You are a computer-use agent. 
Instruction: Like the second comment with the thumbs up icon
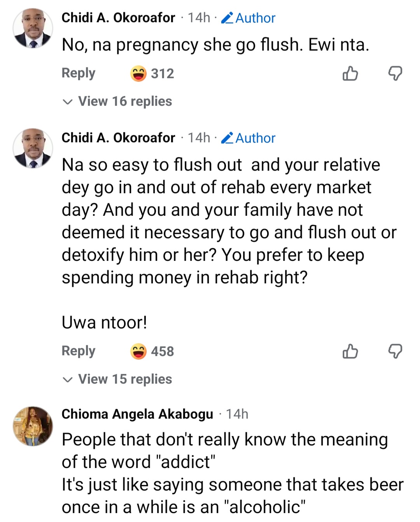click(350, 352)
